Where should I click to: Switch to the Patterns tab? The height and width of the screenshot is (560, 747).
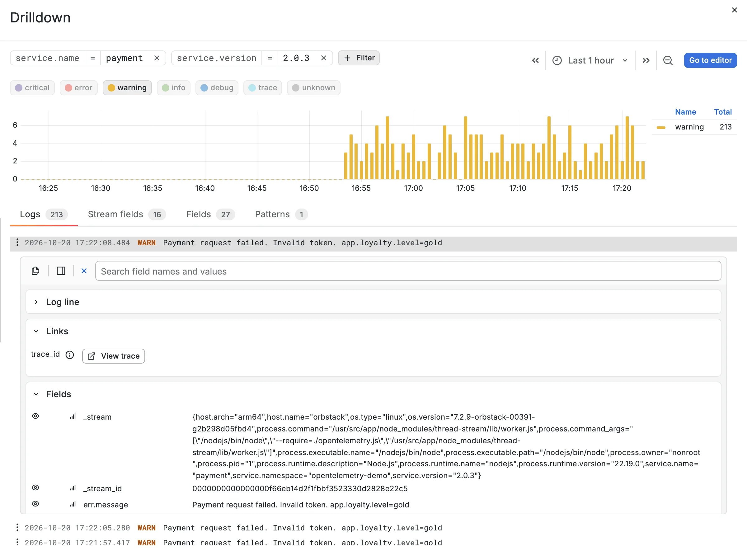click(281, 214)
